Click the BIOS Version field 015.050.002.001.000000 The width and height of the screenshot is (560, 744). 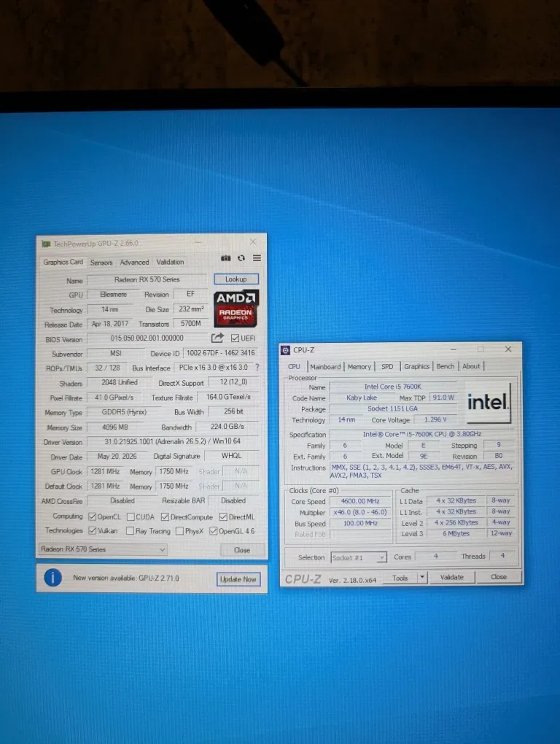click(x=147, y=338)
